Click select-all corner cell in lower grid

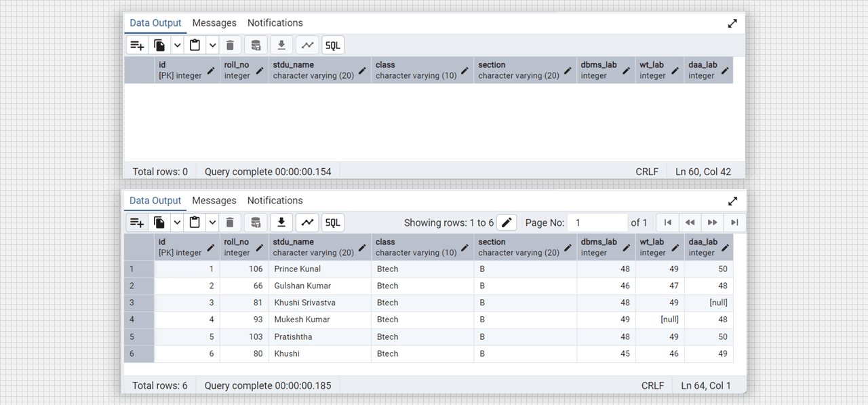139,247
